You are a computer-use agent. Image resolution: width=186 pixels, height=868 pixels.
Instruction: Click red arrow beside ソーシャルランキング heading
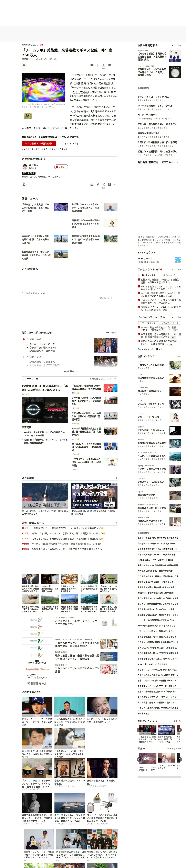point(164,317)
